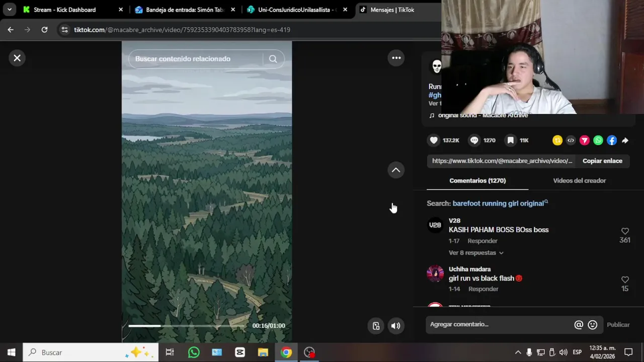Image resolution: width=644 pixels, height=362 pixels.
Task: Open V28 commenter's profile avatar
Action: coord(435,225)
